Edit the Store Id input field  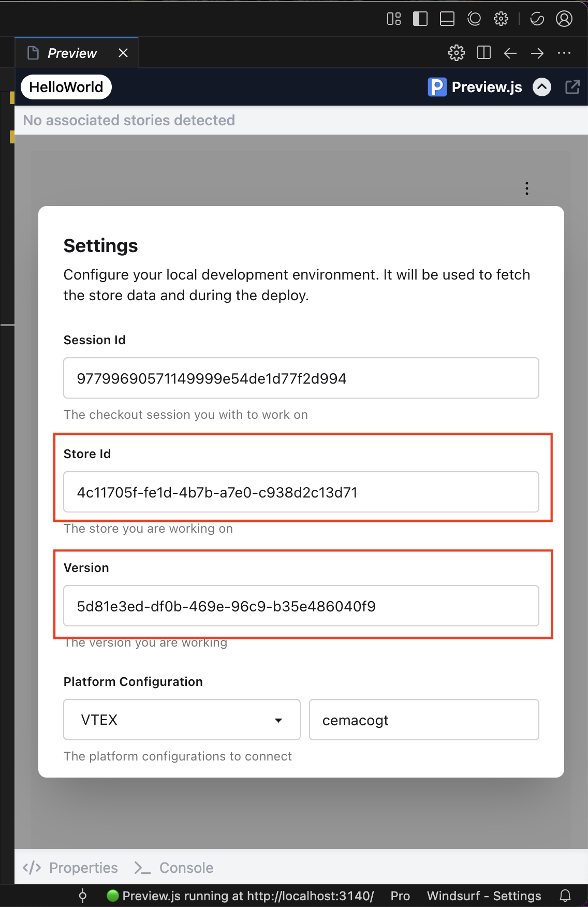pyautogui.click(x=301, y=492)
